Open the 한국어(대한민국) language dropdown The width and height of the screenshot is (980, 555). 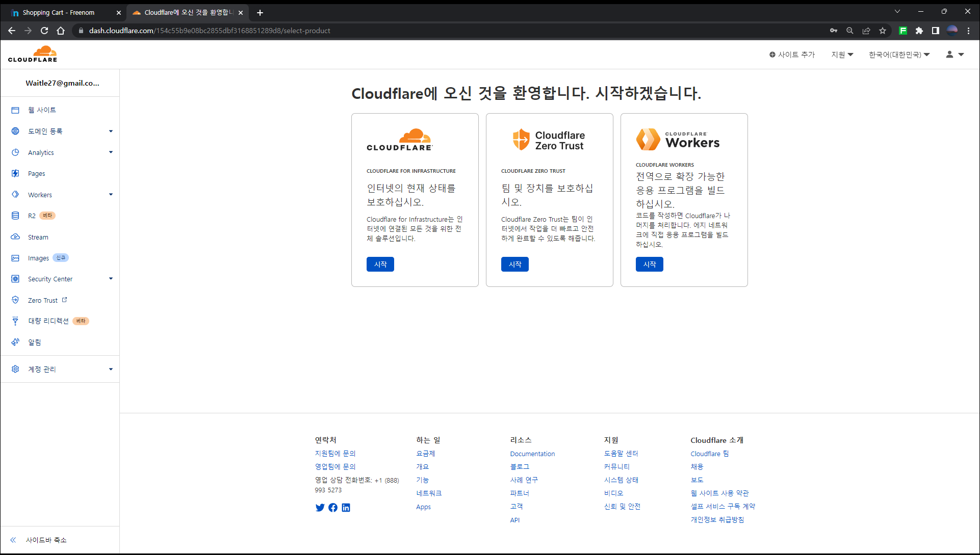coord(899,55)
